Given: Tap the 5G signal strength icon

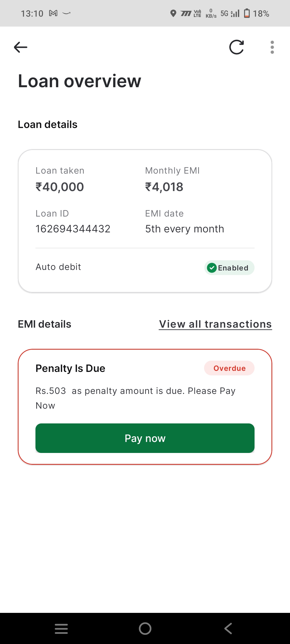Looking at the screenshot, I should [230, 13].
